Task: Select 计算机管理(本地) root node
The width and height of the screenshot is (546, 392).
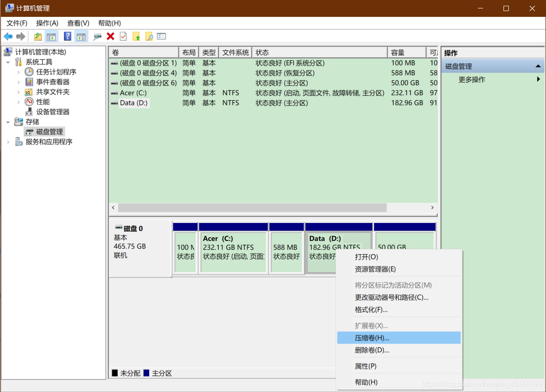Action: (40, 52)
